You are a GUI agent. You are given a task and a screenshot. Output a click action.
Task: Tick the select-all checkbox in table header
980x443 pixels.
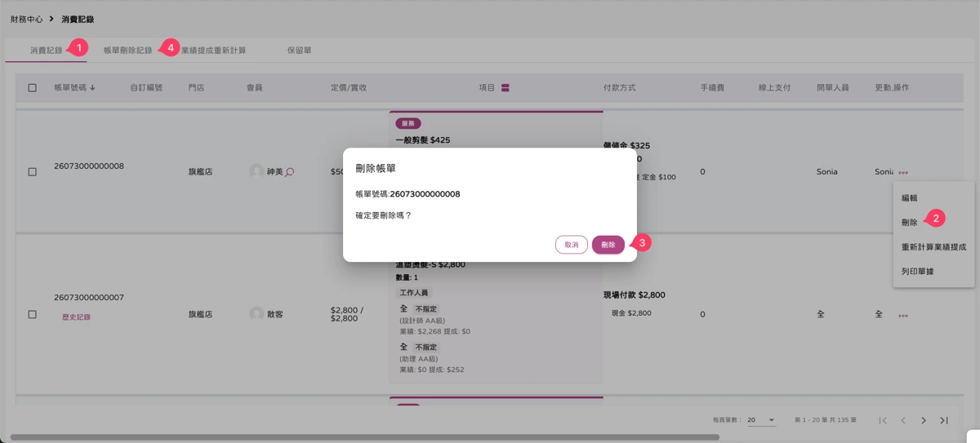[x=33, y=87]
